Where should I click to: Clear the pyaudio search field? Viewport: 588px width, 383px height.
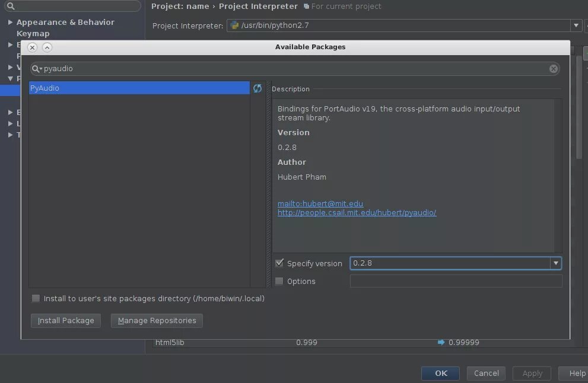tap(553, 69)
